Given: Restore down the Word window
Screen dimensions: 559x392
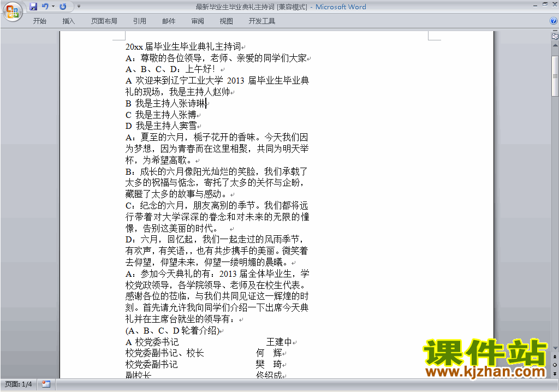Looking at the screenshot, I should (545, 4).
